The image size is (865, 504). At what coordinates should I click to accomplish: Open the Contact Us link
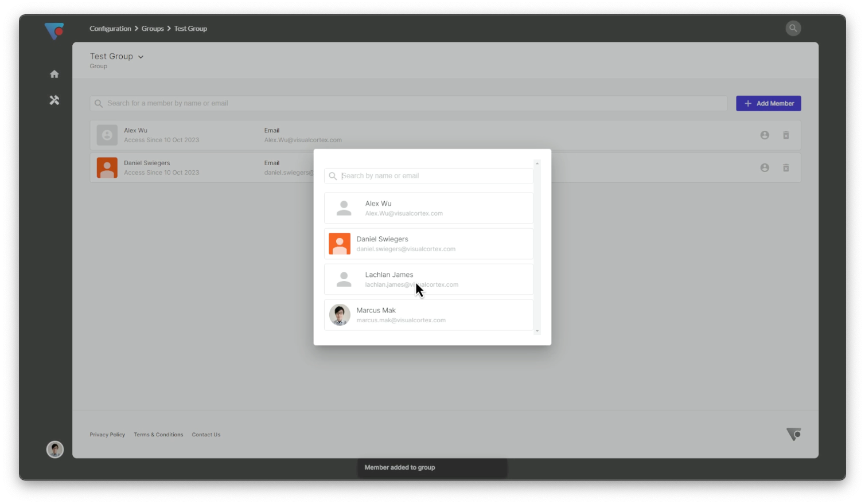[206, 435]
